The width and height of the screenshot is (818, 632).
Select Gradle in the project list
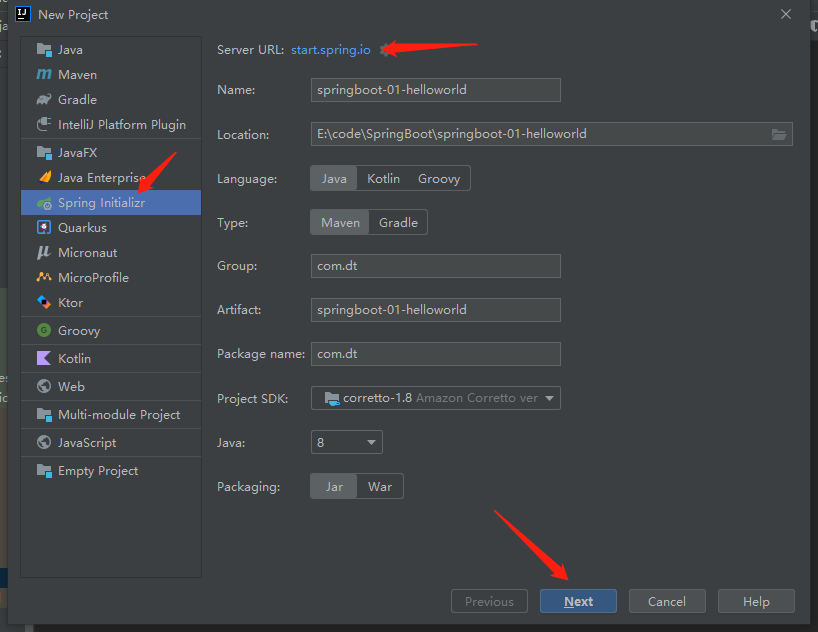pos(111,100)
